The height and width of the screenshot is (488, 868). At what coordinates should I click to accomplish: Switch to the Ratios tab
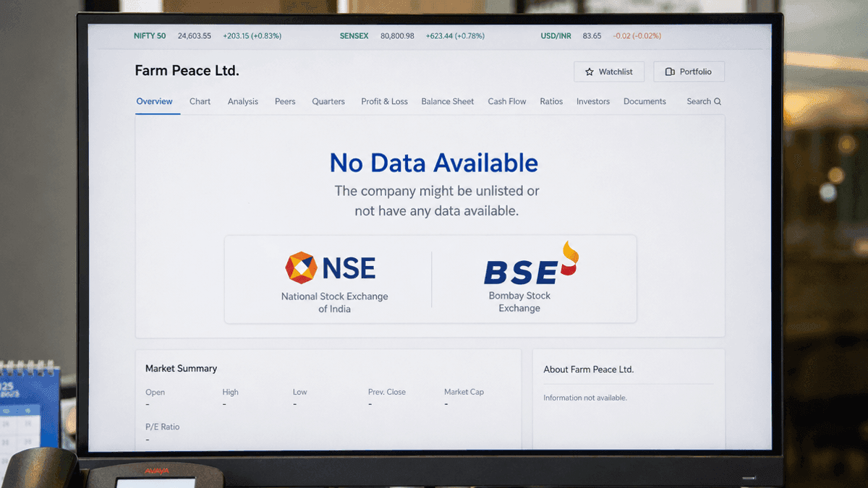551,101
